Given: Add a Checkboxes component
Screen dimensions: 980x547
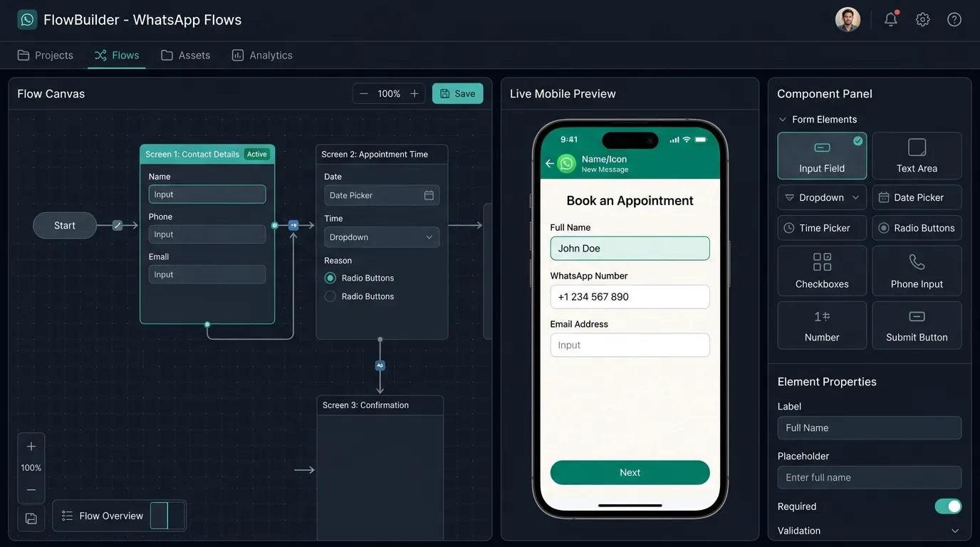Looking at the screenshot, I should [x=822, y=271].
